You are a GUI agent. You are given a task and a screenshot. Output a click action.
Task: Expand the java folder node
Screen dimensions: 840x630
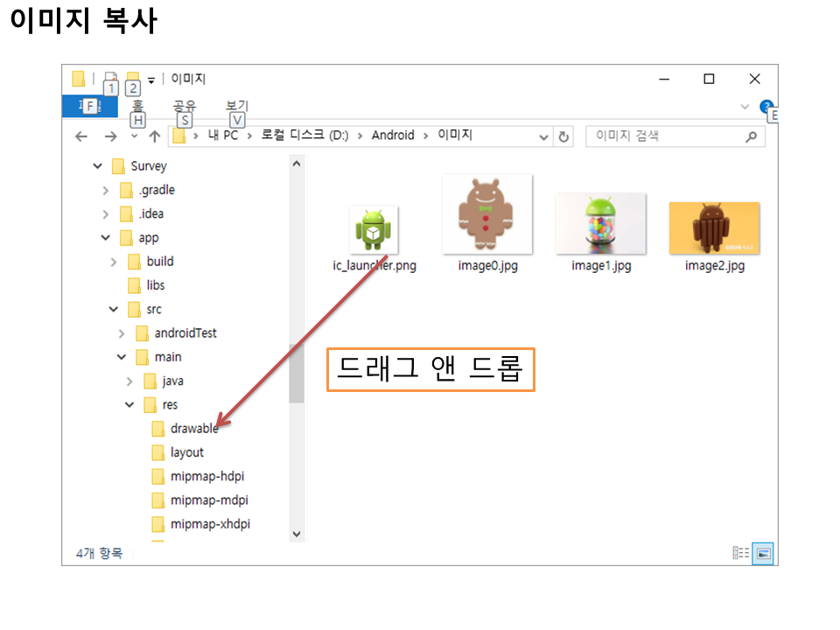pos(129,381)
